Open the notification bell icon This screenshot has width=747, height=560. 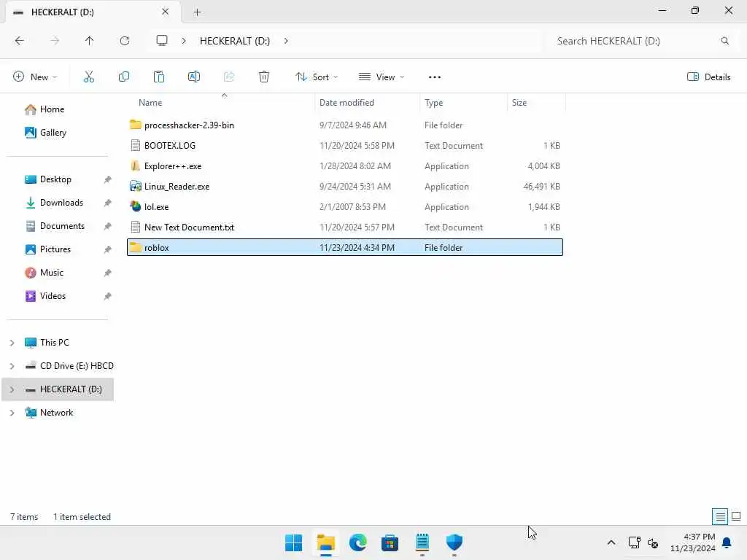(x=727, y=542)
